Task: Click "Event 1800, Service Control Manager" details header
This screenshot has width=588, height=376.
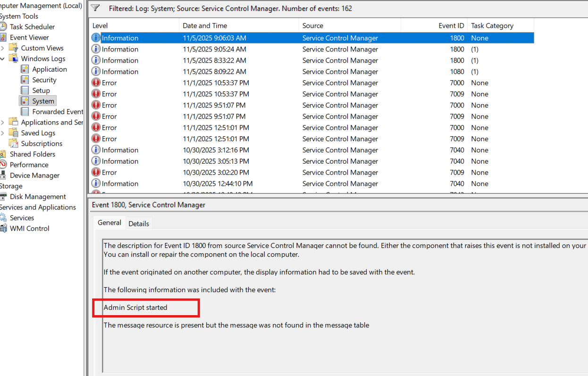Action: pyautogui.click(x=149, y=205)
